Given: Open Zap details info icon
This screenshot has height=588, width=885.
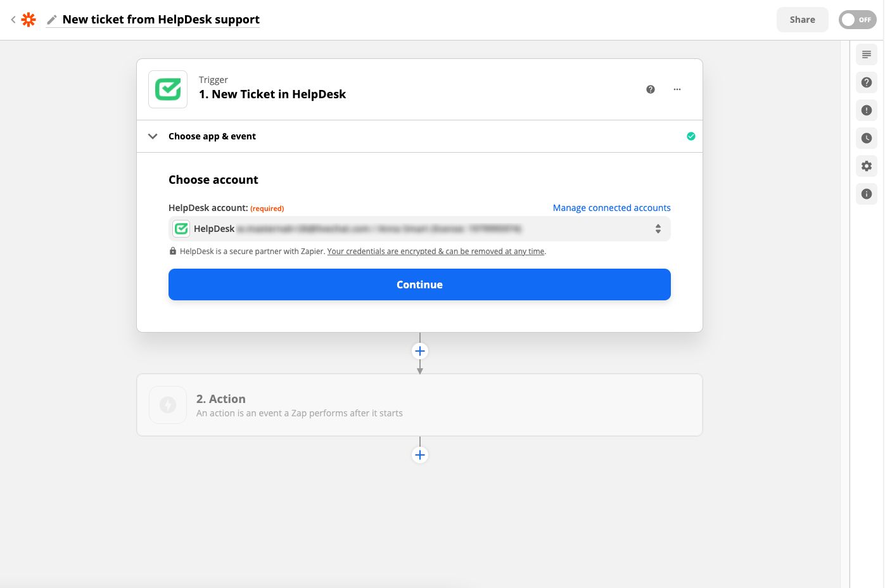Looking at the screenshot, I should 867,194.
